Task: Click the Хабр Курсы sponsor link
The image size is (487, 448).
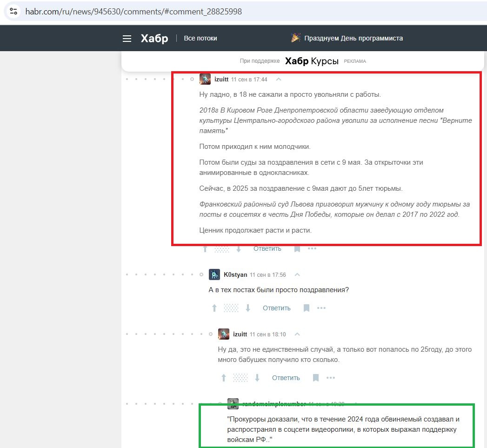Action: click(312, 61)
